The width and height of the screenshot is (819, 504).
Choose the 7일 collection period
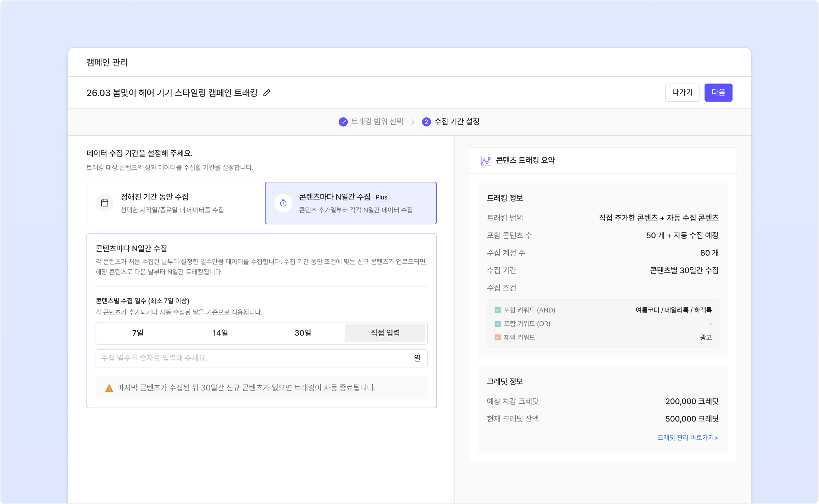(x=138, y=333)
